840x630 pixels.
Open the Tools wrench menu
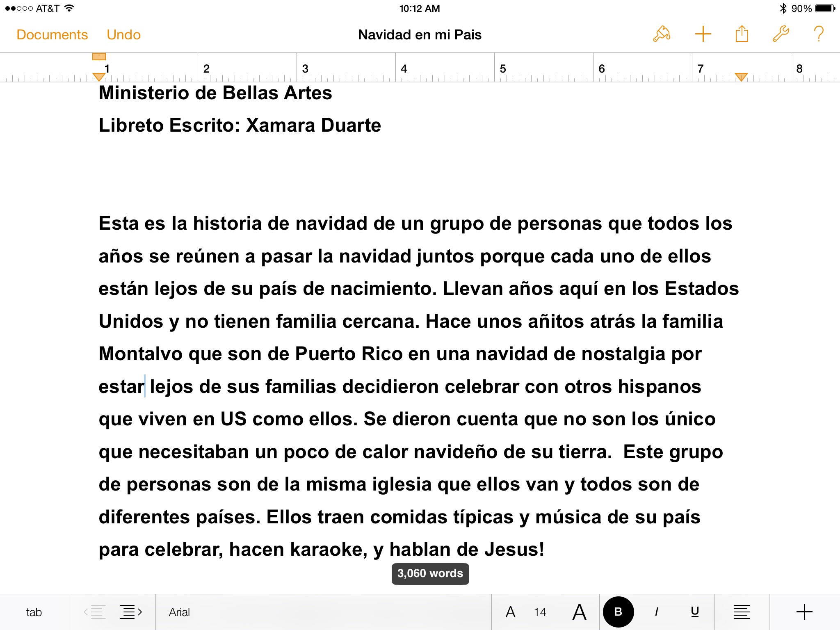pyautogui.click(x=781, y=34)
